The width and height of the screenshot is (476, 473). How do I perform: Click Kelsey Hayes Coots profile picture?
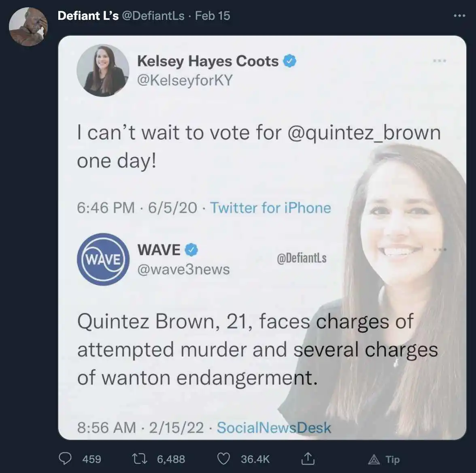coord(103,70)
